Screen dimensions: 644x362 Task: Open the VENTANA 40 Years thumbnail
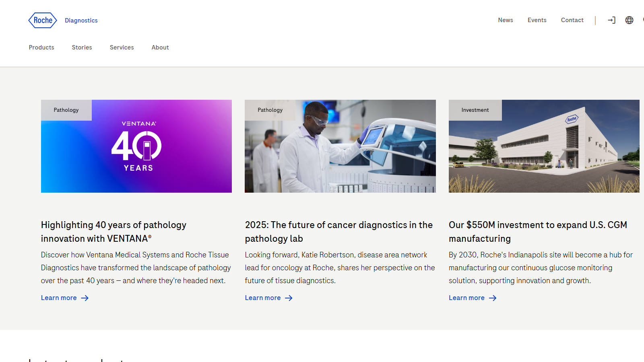click(136, 146)
